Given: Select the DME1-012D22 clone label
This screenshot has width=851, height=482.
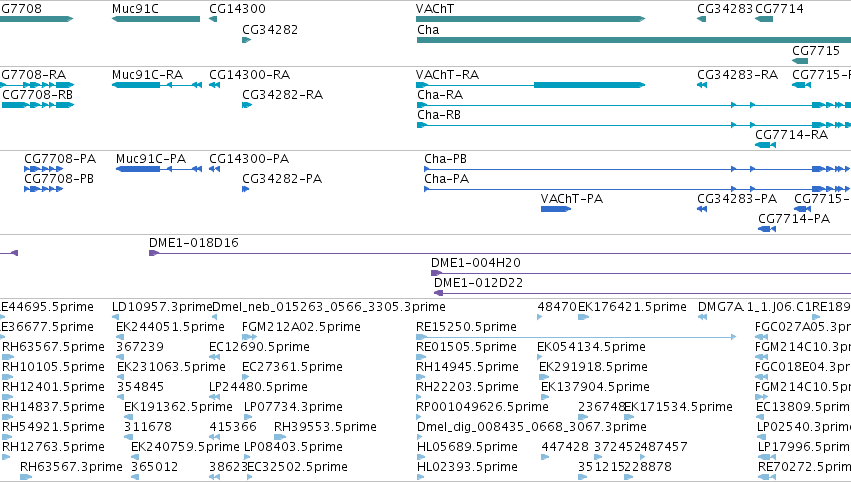Looking at the screenshot, I should coord(478,283).
